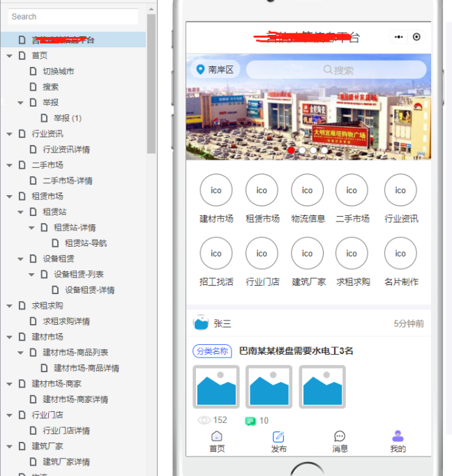Screen dimensions: 452x476
Task: Collapse the 求租求购 tree node
Action: 10,306
